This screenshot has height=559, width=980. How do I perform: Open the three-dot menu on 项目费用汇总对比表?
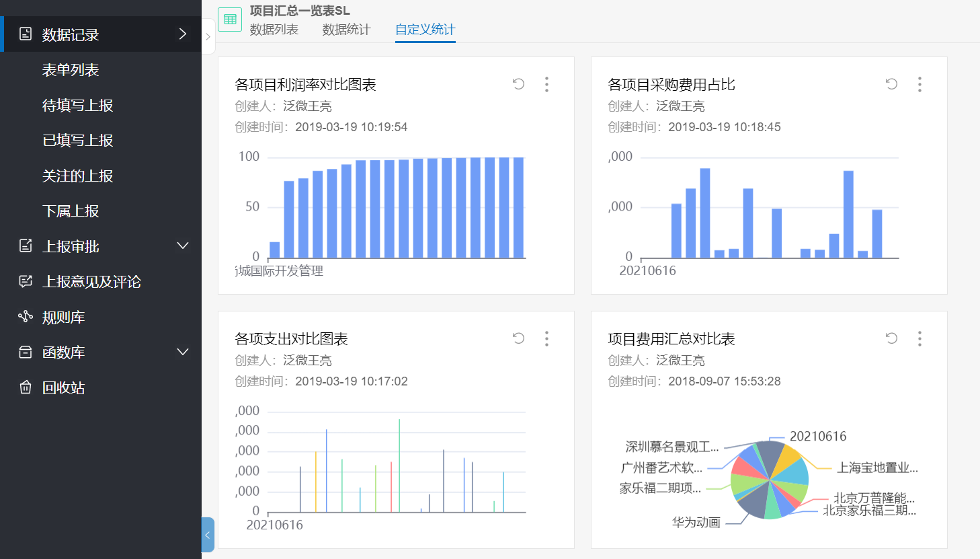click(x=919, y=338)
